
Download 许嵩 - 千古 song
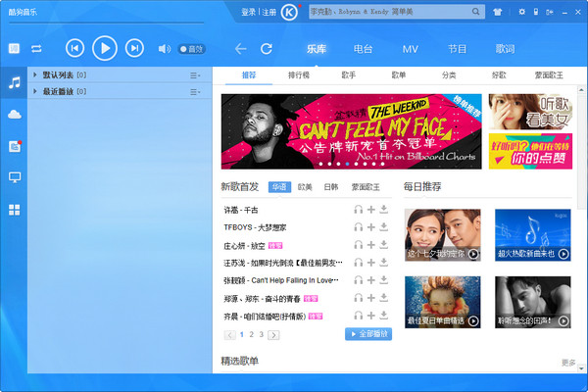[x=383, y=209]
